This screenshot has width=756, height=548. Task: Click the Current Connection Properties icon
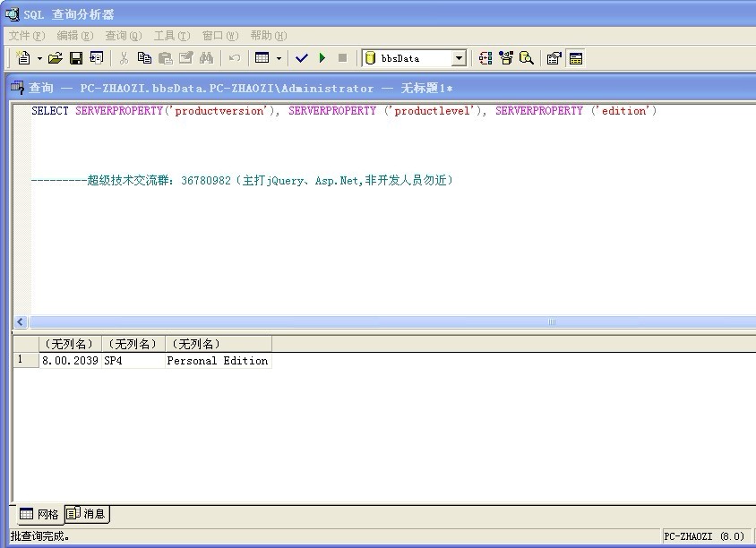pos(554,58)
